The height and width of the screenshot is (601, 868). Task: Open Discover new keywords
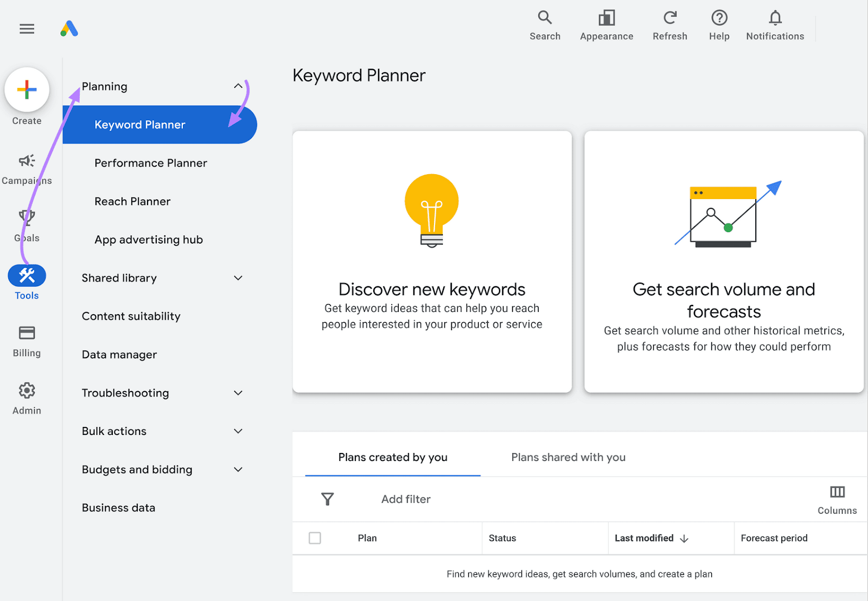(x=432, y=262)
